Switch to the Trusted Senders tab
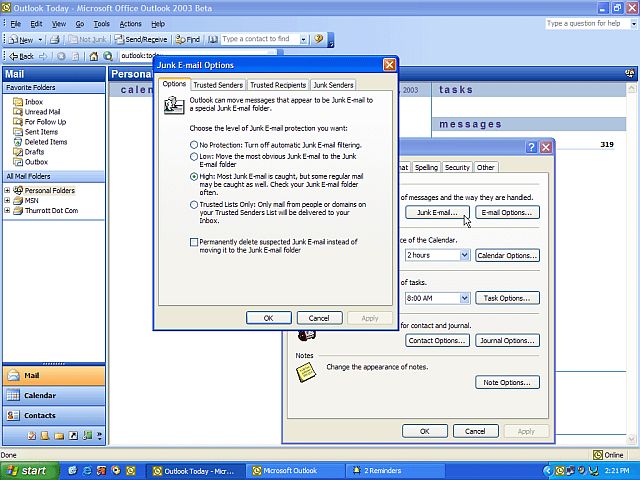 pyautogui.click(x=218, y=85)
